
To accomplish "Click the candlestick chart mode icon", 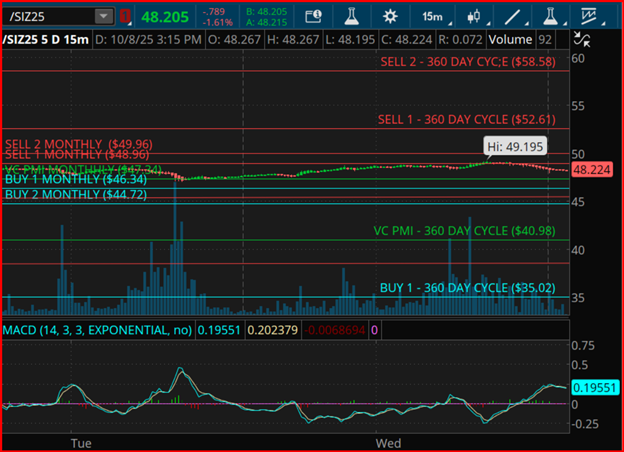I will [474, 17].
